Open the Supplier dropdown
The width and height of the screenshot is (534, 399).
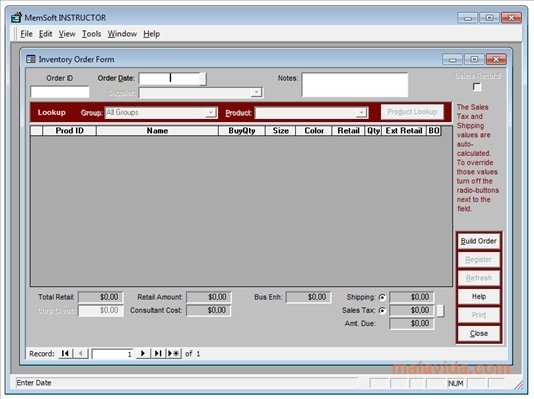(256, 93)
